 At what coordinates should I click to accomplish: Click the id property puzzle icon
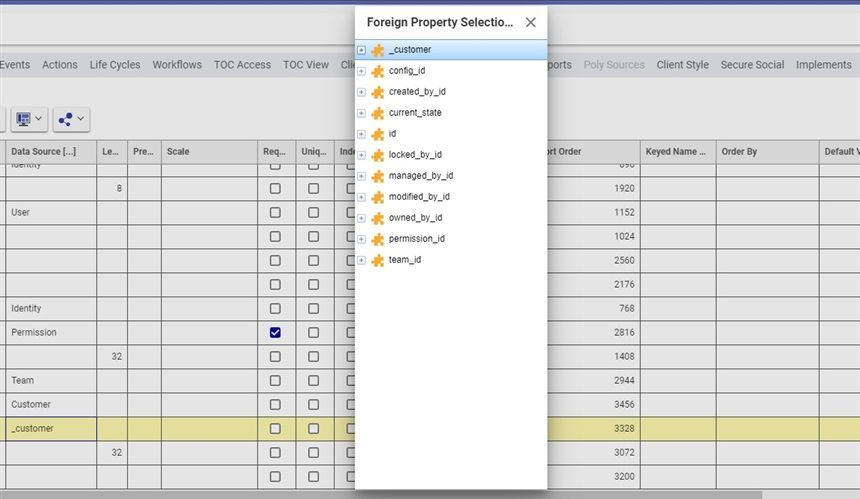[377, 134]
